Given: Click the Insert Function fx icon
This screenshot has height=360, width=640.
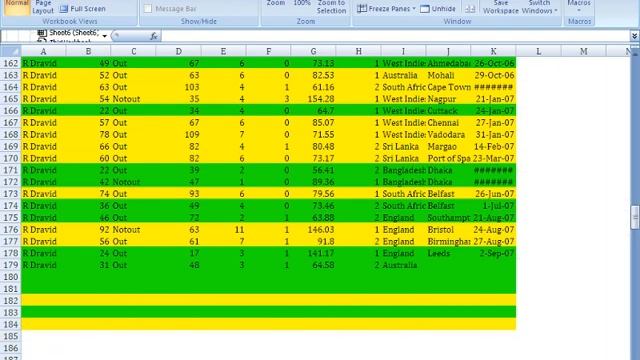Looking at the screenshot, I should (154, 36).
